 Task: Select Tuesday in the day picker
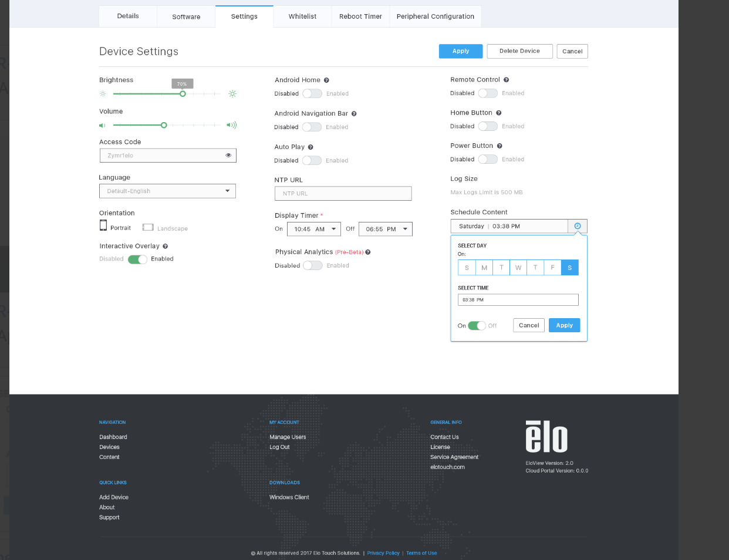pyautogui.click(x=501, y=268)
